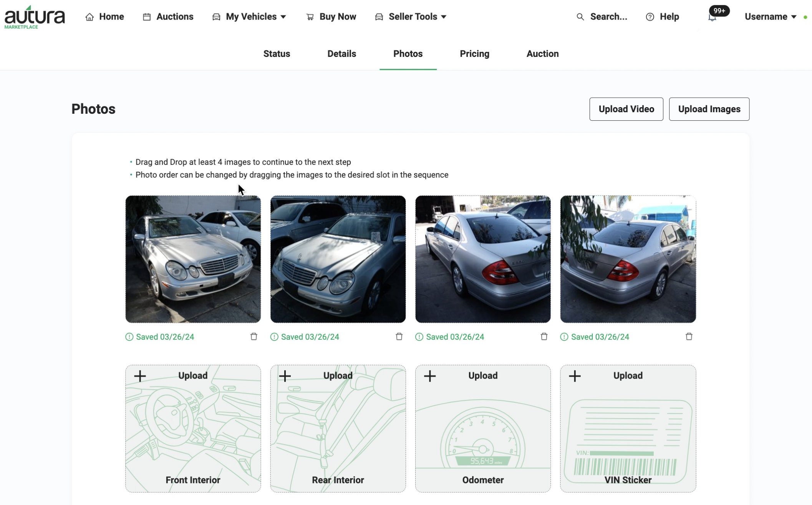Open notifications bell with 99+ badge
Viewport: 812px width, 505px height.
coord(713,17)
